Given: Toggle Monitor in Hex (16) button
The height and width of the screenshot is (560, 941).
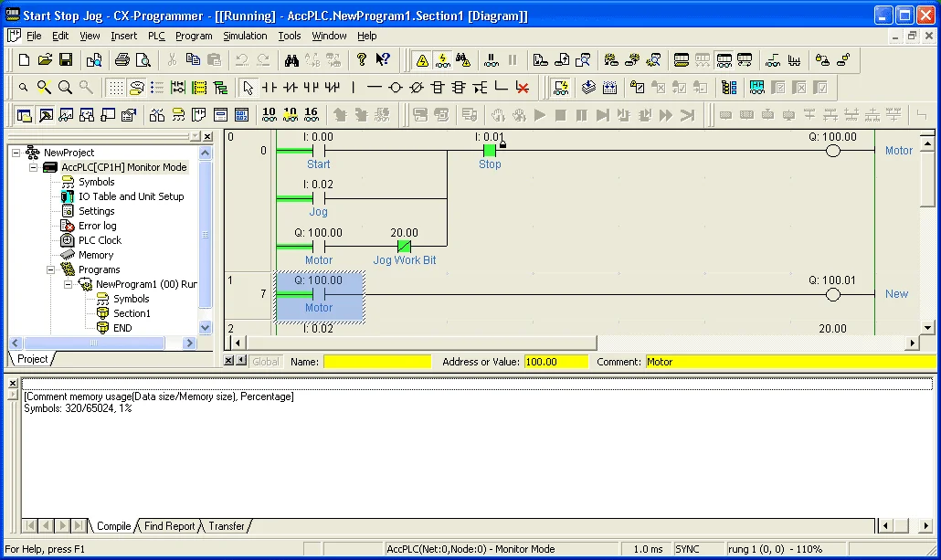Looking at the screenshot, I should coord(312,114).
